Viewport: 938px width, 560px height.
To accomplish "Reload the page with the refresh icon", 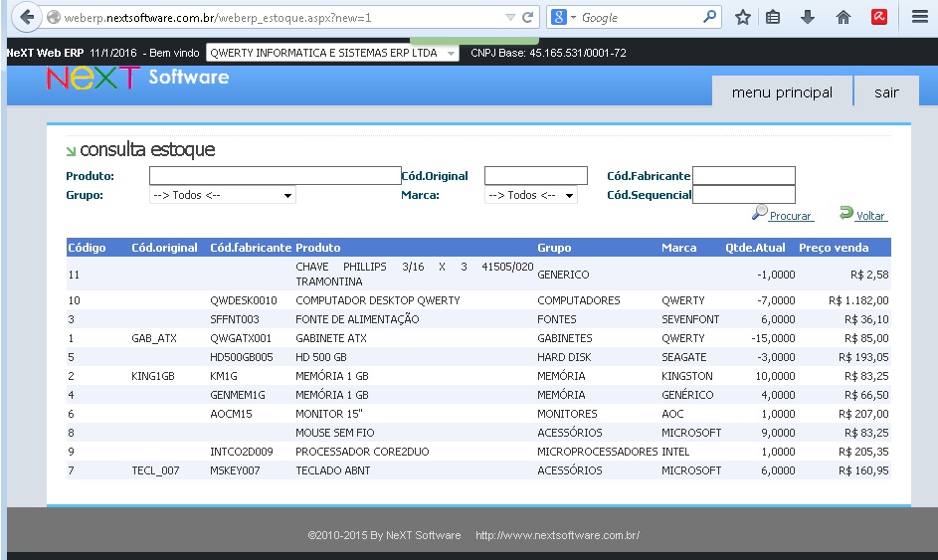I will [527, 17].
